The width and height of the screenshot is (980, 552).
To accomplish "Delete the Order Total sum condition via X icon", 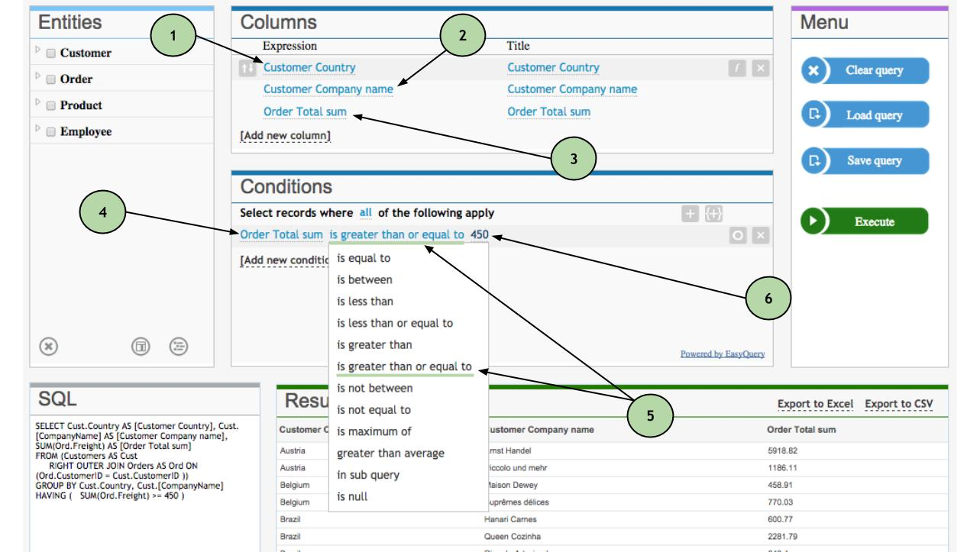I will (760, 235).
